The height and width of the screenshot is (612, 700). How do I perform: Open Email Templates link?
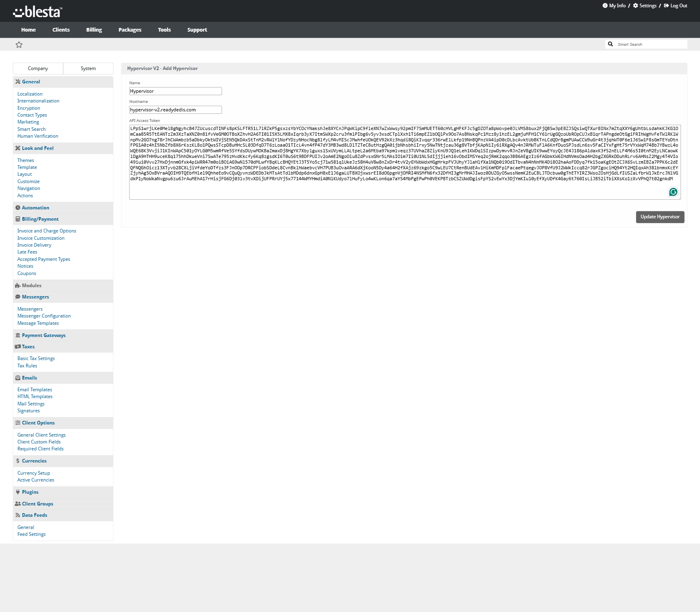[x=35, y=390]
